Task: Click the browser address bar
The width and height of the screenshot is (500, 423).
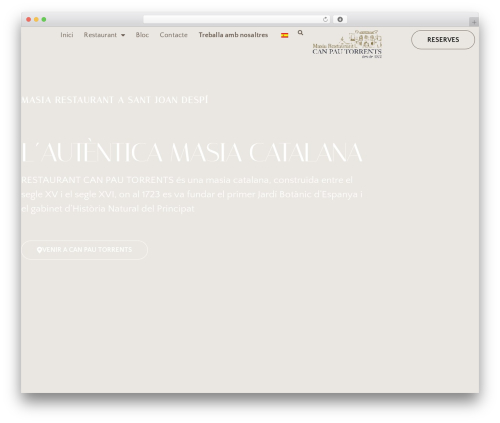Action: (x=236, y=20)
